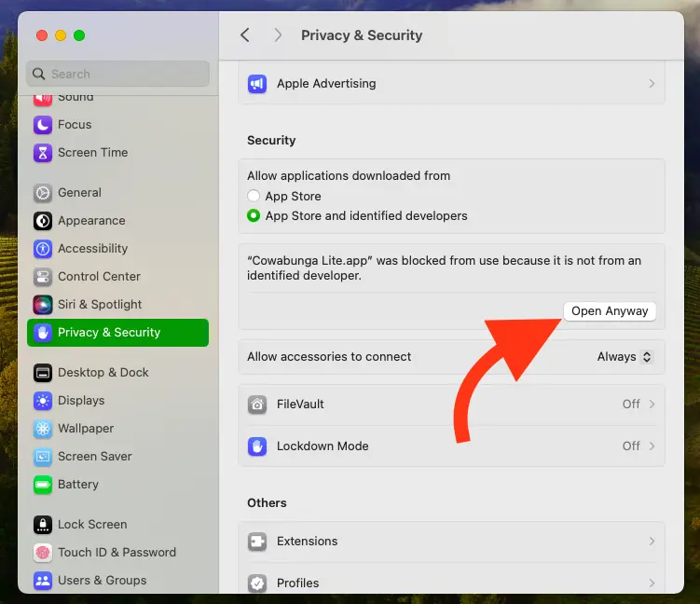The width and height of the screenshot is (700, 604).
Task: Click the Accessibility icon in sidebar
Action: [x=43, y=249]
